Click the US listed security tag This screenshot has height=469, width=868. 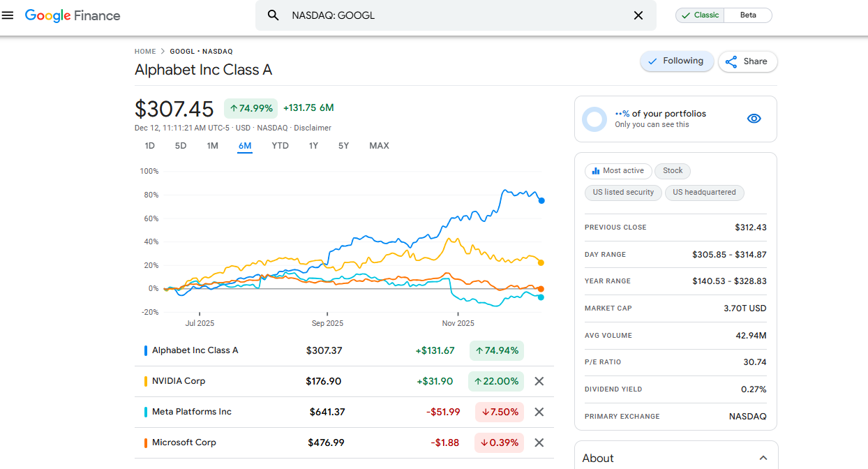tap(623, 193)
